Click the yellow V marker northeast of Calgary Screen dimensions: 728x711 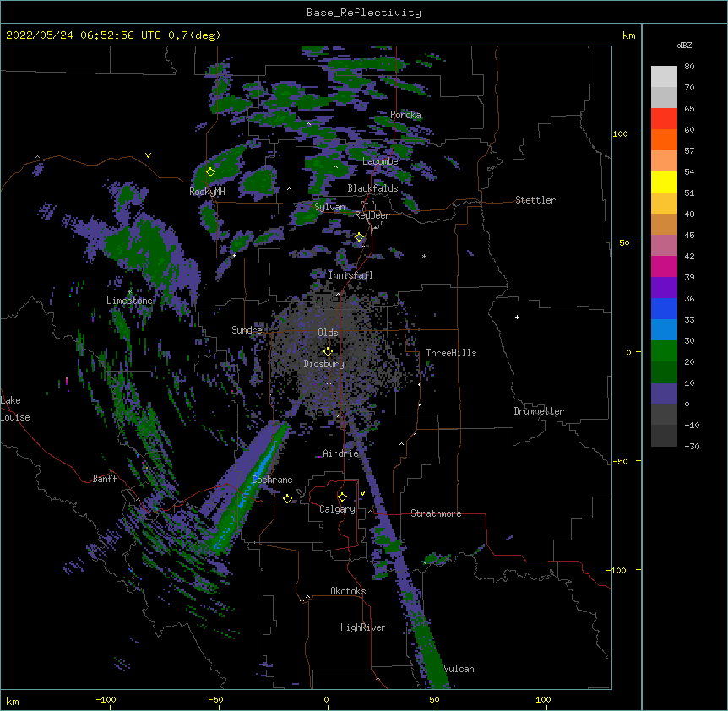(362, 493)
